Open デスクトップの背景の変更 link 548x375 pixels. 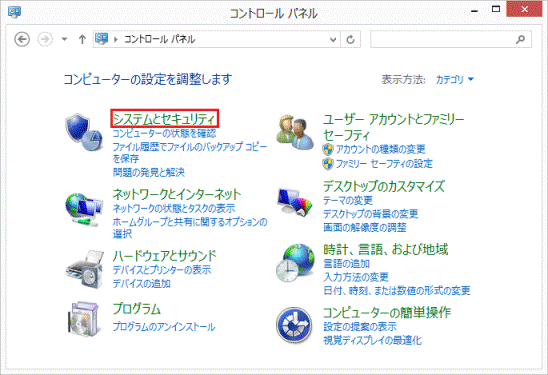coord(370,214)
